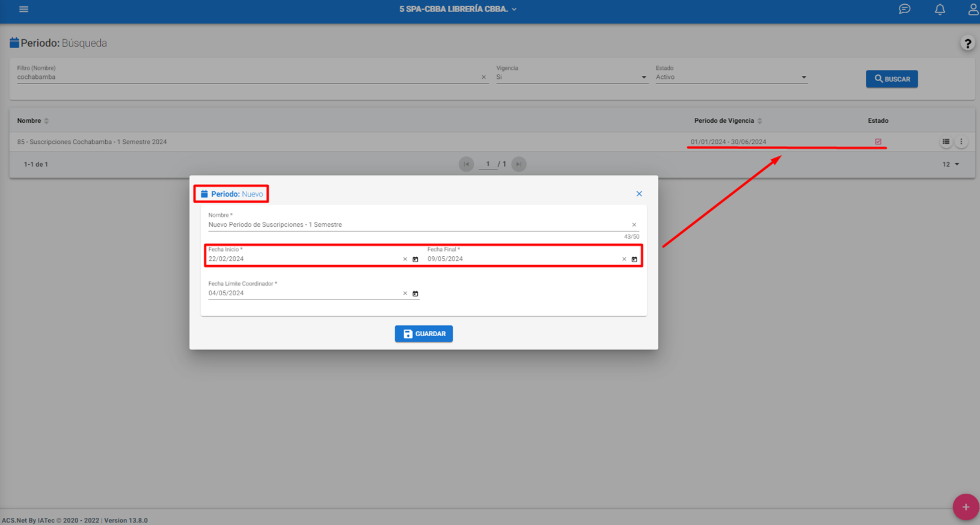Clear the Fecha Limite Coordinador date
The height and width of the screenshot is (525, 980).
pyautogui.click(x=405, y=293)
